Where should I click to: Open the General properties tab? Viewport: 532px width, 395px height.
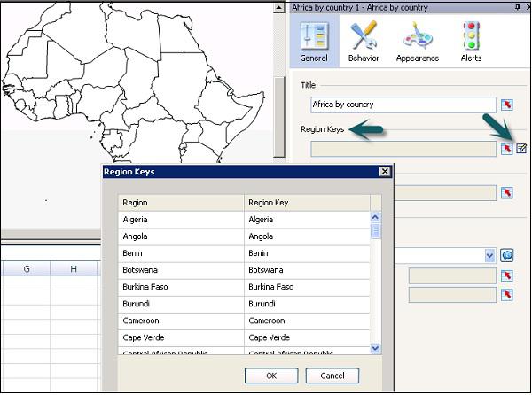click(314, 42)
